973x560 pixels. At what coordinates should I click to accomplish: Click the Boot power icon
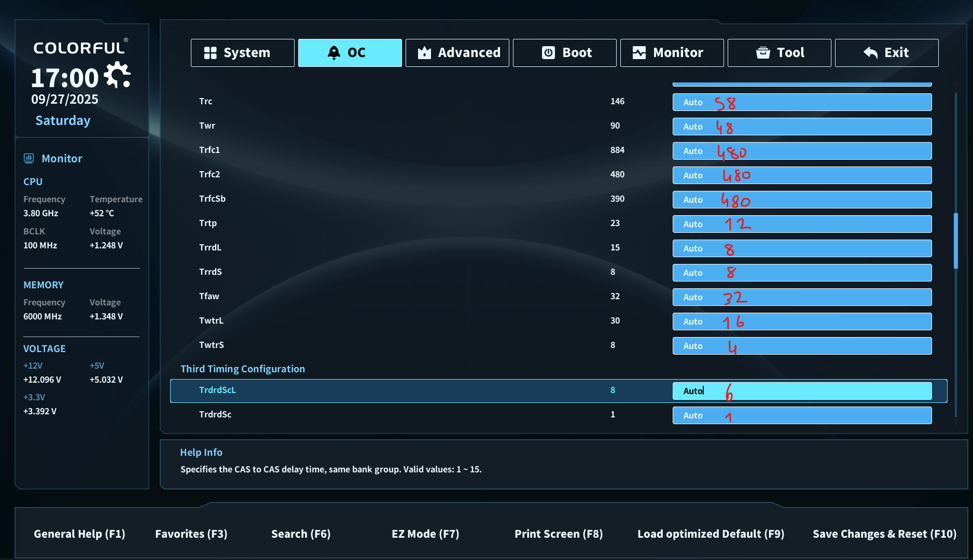pyautogui.click(x=548, y=53)
